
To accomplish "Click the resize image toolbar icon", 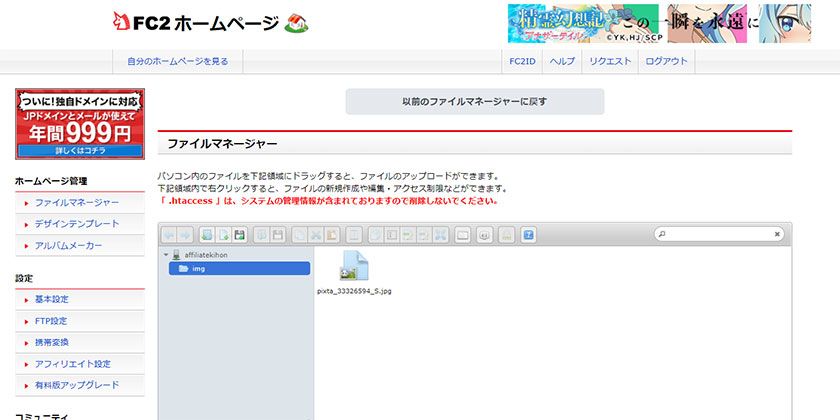I will 423,235.
